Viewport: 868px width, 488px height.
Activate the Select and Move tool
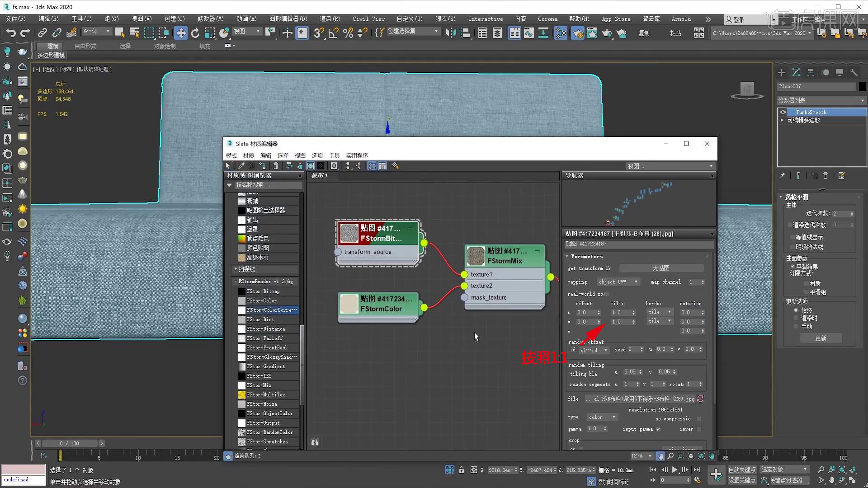(x=181, y=33)
